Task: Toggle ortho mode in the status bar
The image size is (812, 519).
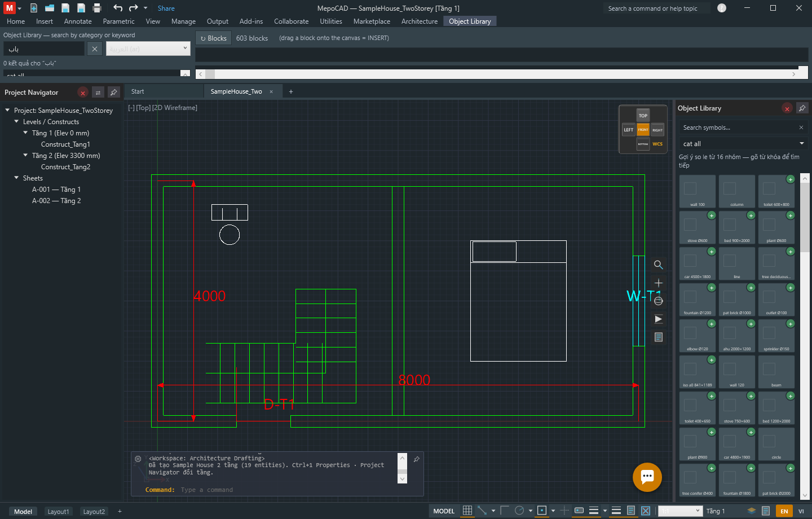Action: [x=505, y=511]
